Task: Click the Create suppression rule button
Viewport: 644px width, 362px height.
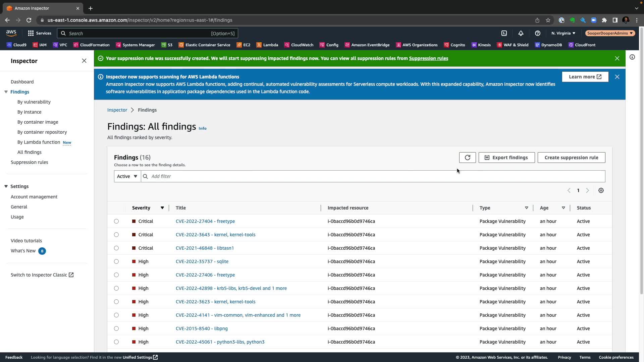Action: pos(571,158)
